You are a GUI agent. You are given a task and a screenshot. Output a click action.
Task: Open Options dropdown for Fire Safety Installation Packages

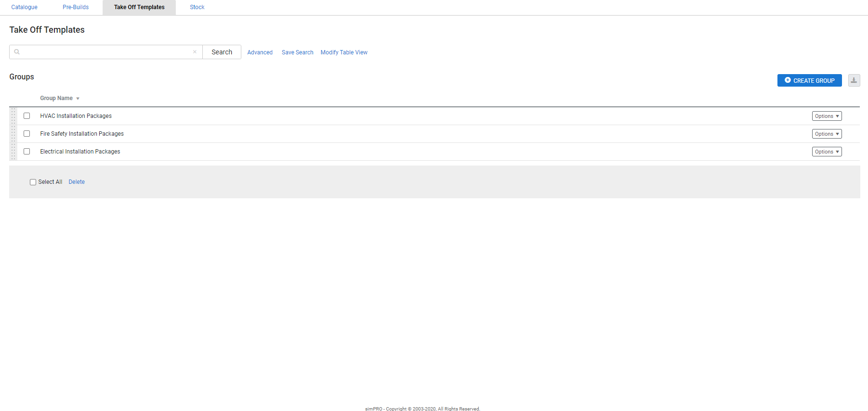click(x=827, y=134)
